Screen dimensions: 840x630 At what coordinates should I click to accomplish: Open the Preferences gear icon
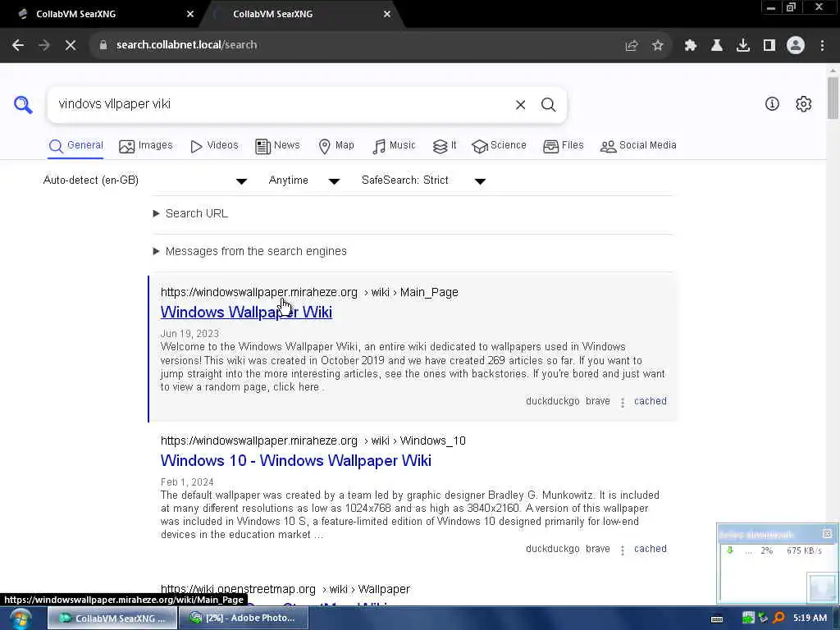pyautogui.click(x=803, y=104)
